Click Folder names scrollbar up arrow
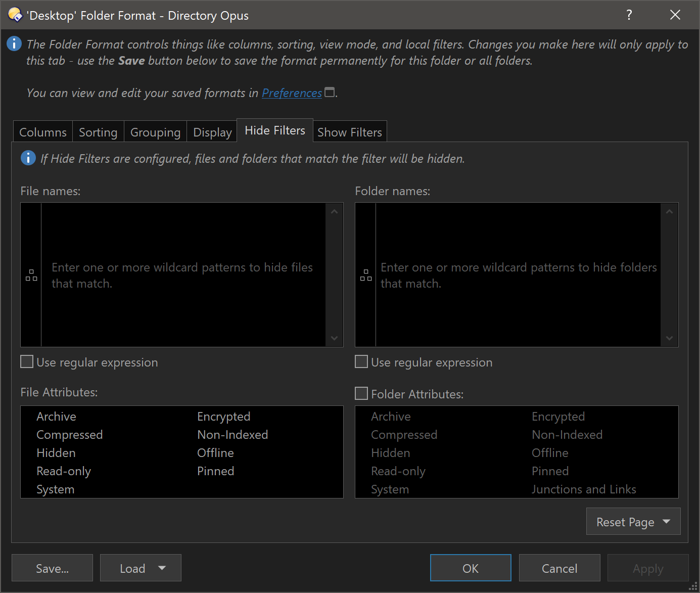The image size is (700, 593). click(x=669, y=212)
